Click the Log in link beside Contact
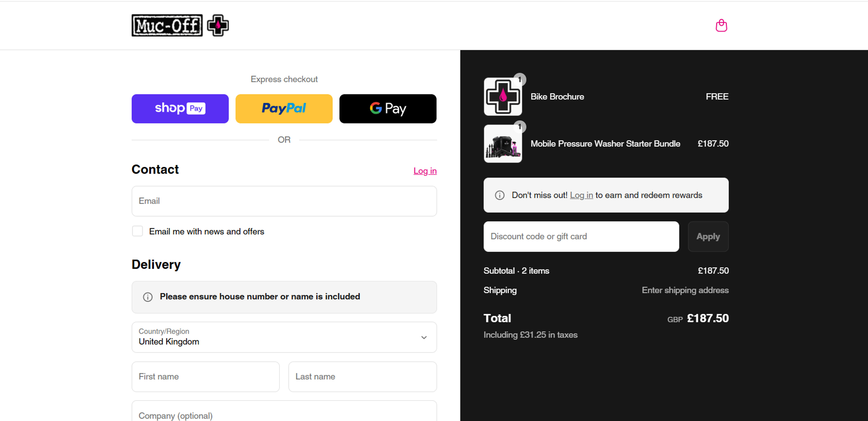 tap(425, 171)
